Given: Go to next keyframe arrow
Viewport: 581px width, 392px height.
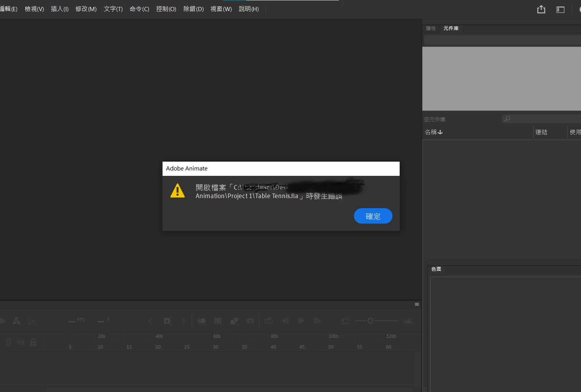Looking at the screenshot, I should (183, 321).
